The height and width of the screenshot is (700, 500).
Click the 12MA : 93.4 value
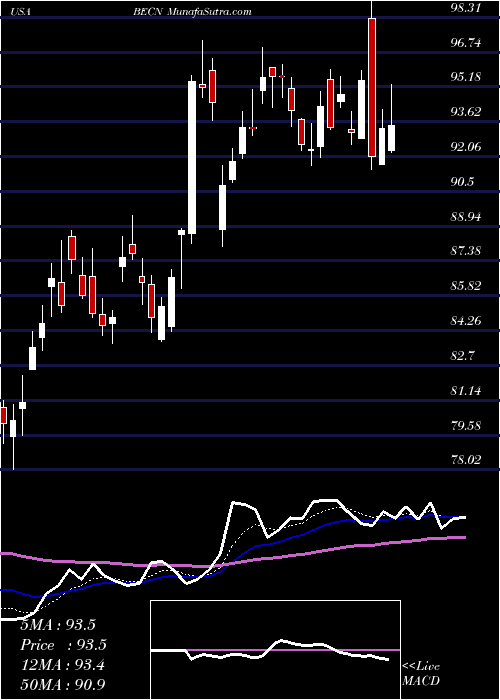tap(62, 665)
